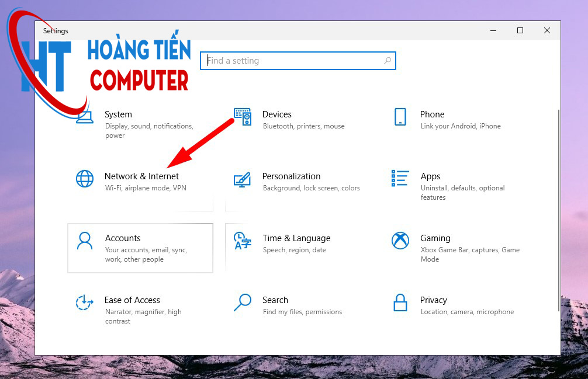Close the Settings window
This screenshot has height=379, width=588.
(x=547, y=31)
